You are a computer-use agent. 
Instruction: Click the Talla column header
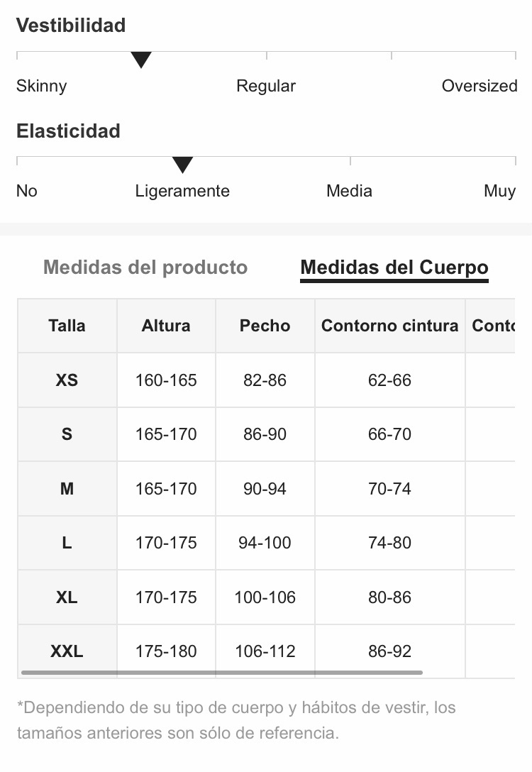(x=67, y=326)
